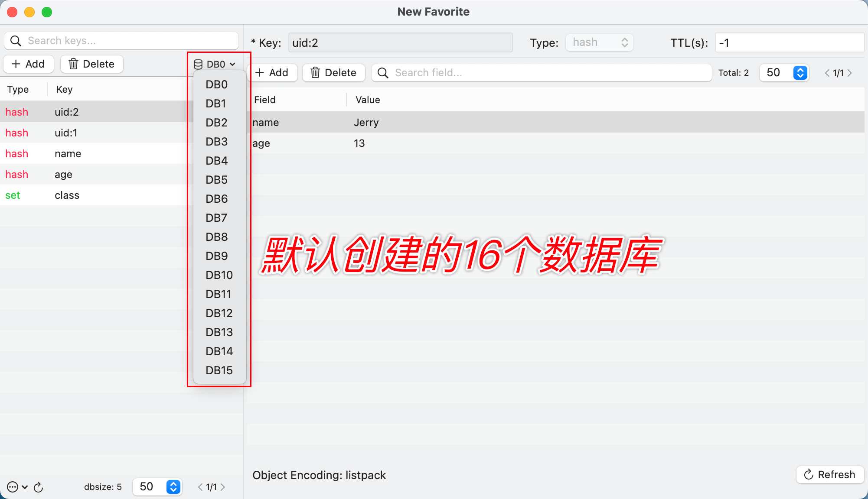The image size is (868, 499).
Task: Expand the page size stepper control
Action: coord(801,72)
